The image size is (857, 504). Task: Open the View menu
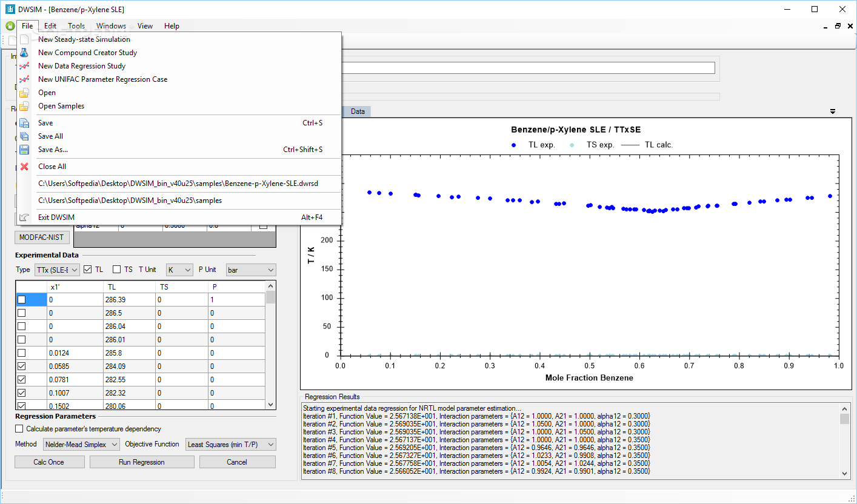pyautogui.click(x=145, y=26)
